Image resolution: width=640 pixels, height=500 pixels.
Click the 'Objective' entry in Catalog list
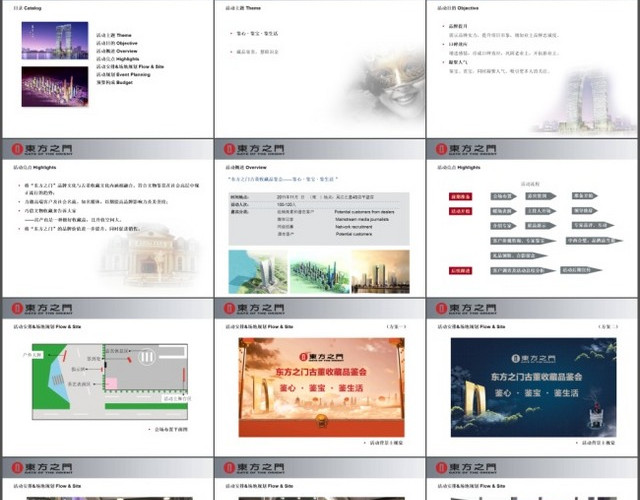point(117,43)
